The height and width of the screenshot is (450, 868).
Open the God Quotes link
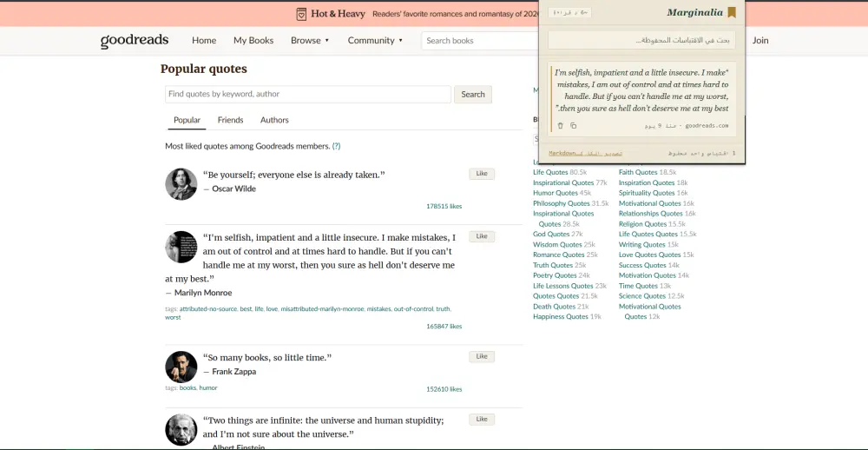pos(551,234)
